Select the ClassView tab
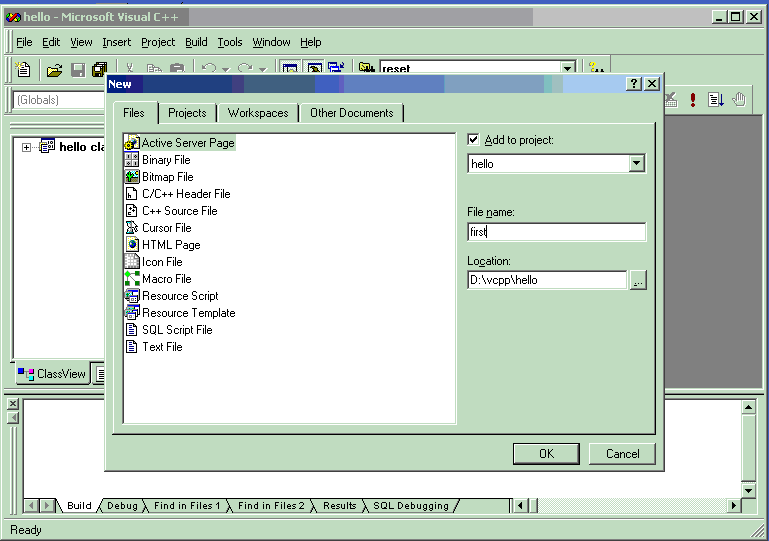Image resolution: width=769 pixels, height=541 pixels. tap(52, 374)
